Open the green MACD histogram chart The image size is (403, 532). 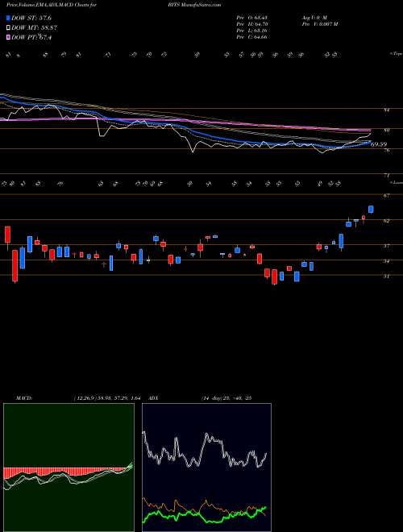coord(69,468)
